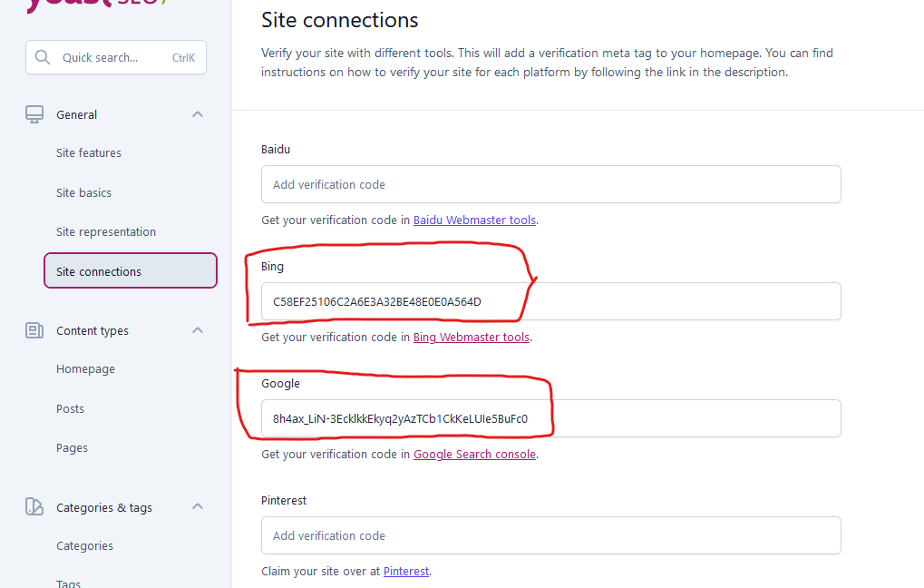Click the Google verification code field
The width and height of the screenshot is (924, 588).
[x=551, y=418]
